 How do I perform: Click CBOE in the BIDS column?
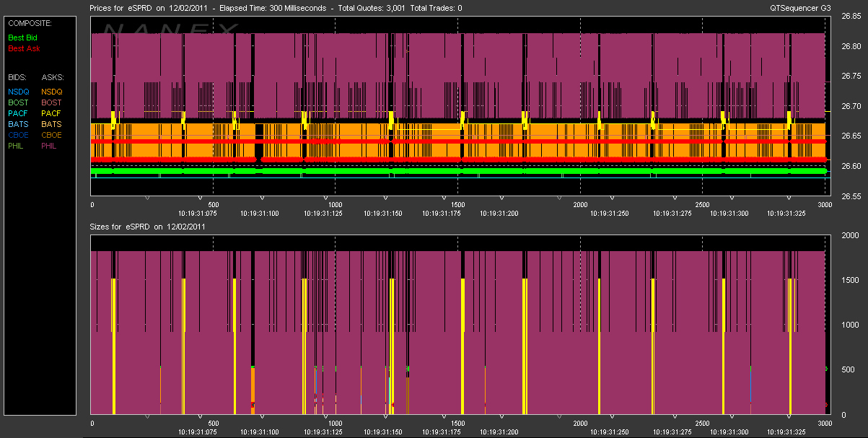[19, 135]
